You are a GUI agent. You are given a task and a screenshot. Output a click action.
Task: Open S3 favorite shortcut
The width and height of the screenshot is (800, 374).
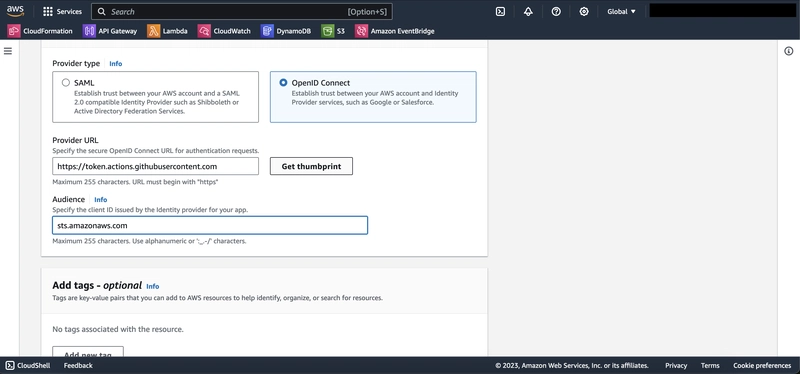tap(333, 31)
